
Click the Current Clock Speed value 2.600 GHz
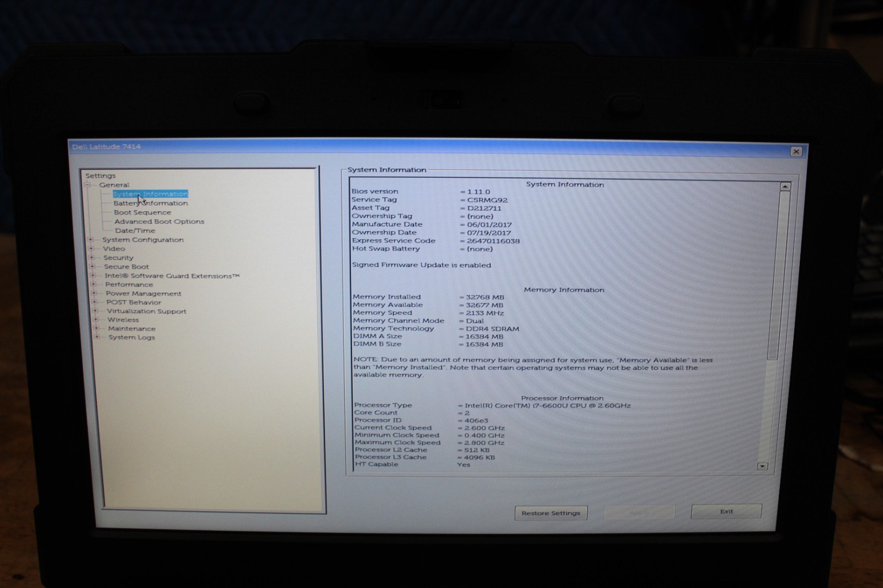[x=484, y=428]
